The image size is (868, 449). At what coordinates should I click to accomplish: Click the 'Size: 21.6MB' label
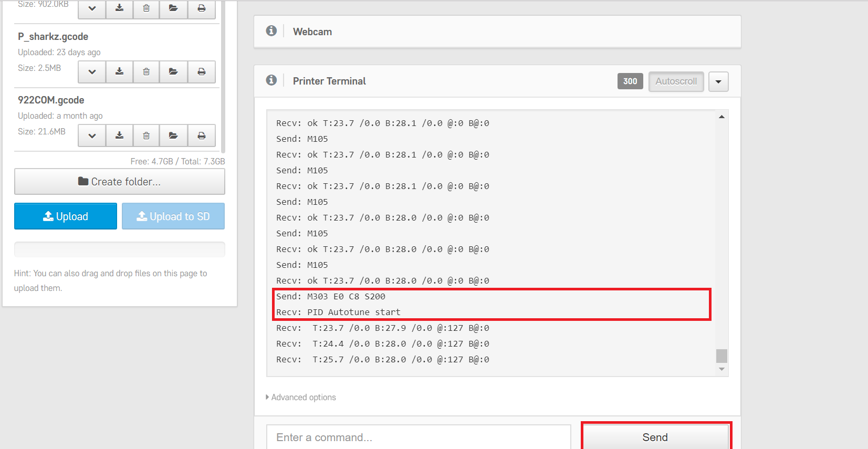click(41, 132)
